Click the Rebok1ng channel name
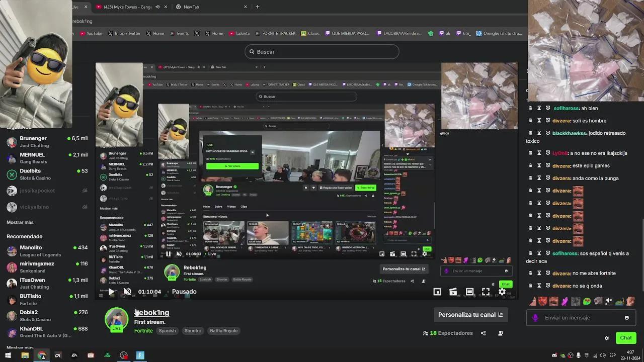644x362 pixels. pyautogui.click(x=151, y=313)
